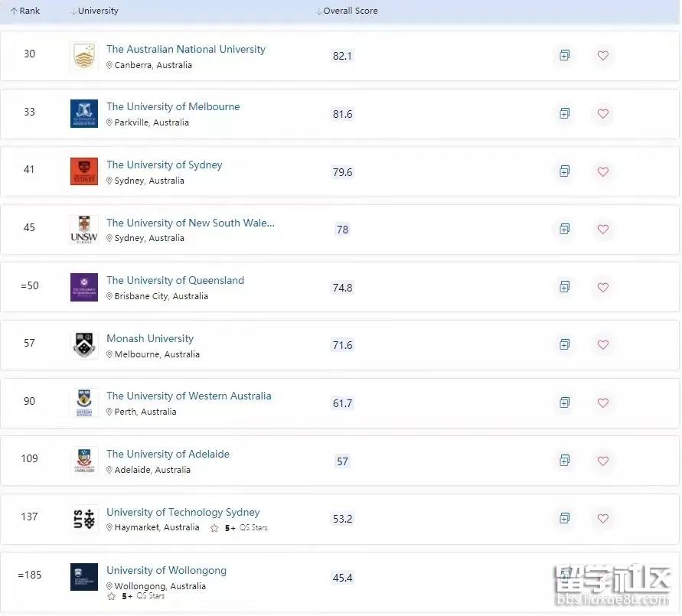Image resolution: width=682 pixels, height=616 pixels.
Task: Add University of Melbourne to comparison
Action: (564, 113)
